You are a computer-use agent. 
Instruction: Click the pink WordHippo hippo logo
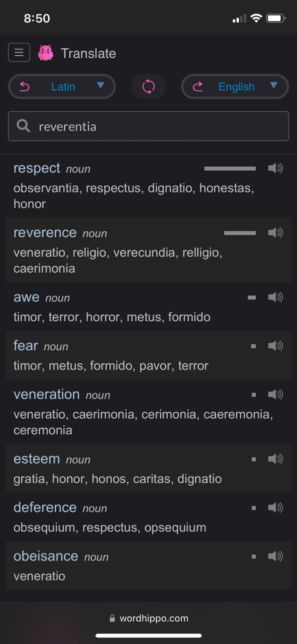(x=46, y=53)
